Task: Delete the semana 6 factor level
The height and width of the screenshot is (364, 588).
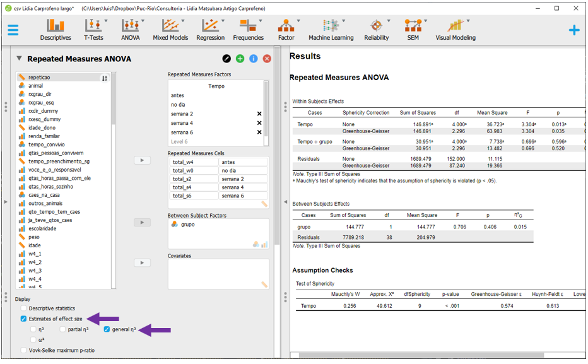Action: click(x=259, y=132)
